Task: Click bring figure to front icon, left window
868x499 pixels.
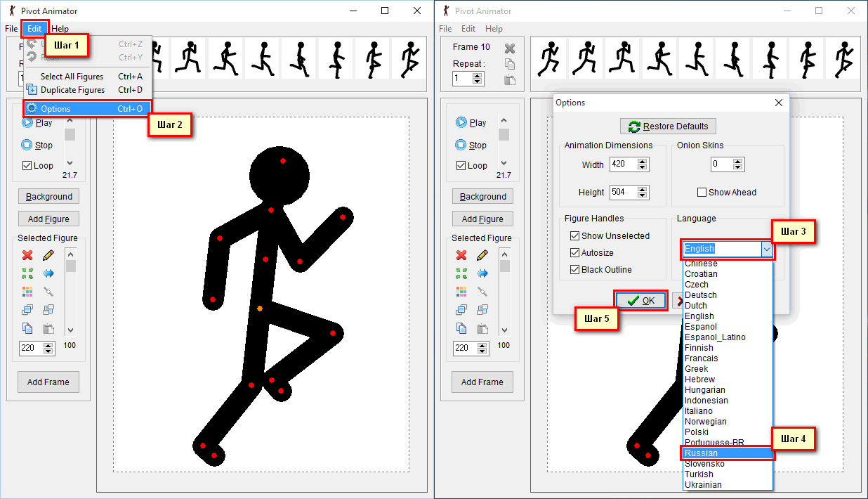Action: tap(27, 309)
